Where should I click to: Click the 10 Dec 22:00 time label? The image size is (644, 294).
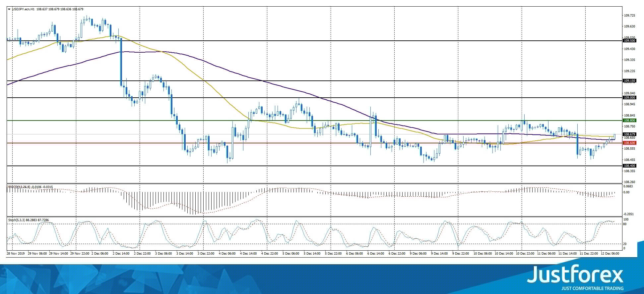525,254
